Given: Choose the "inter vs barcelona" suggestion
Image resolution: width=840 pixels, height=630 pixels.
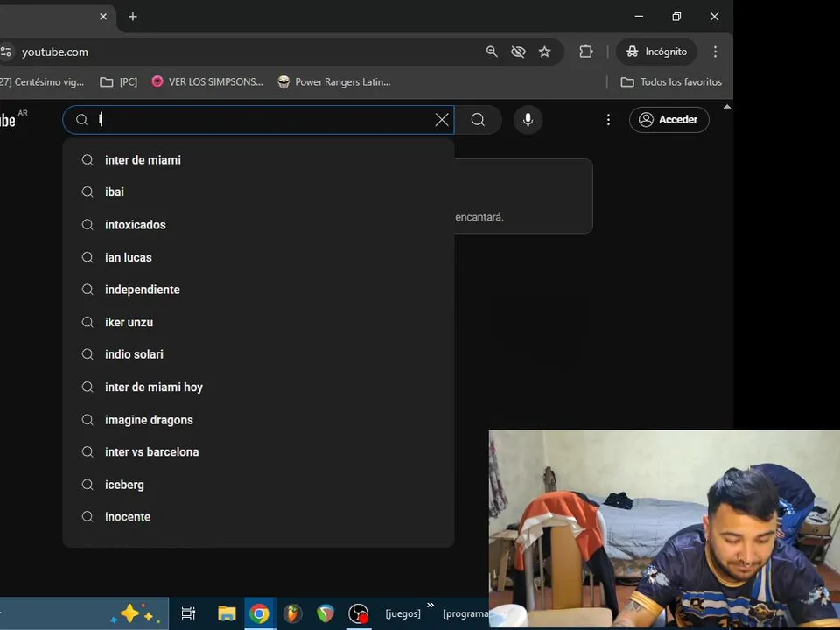Looking at the screenshot, I should [258, 451].
